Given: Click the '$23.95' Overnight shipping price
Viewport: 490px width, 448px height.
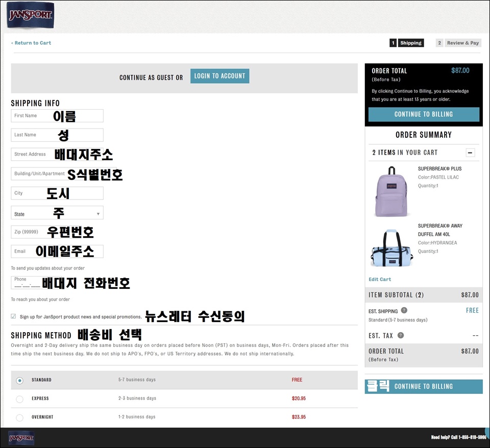Looking at the screenshot, I should (299, 417).
